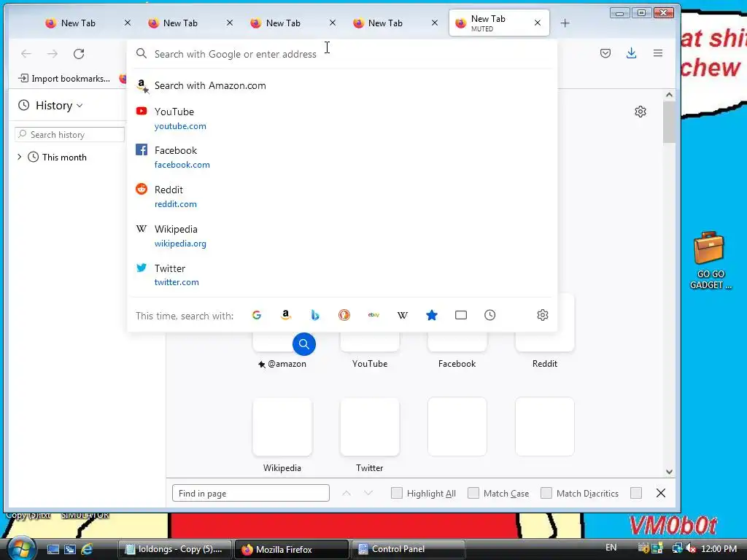Search this time with eBay
The width and height of the screenshot is (747, 560).
tap(373, 315)
